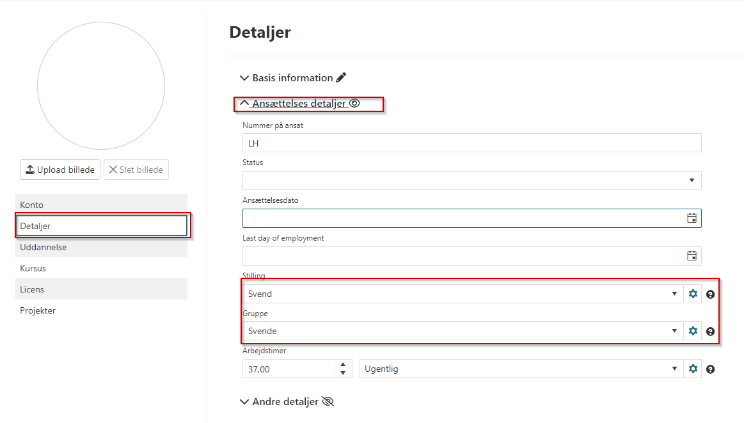Open the Gruppe dropdown showing Svende
This screenshot has width=744, height=423.
click(462, 331)
